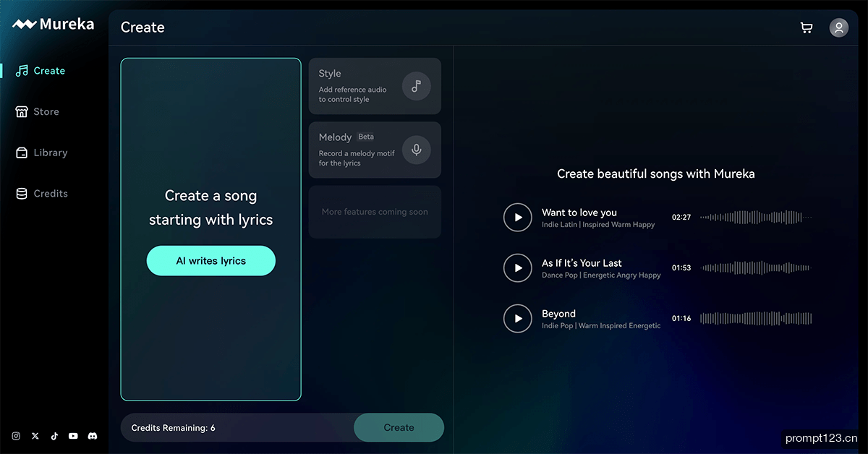Play the song As If It's Your Last
Screen dimensions: 868x454
pyautogui.click(x=518, y=268)
